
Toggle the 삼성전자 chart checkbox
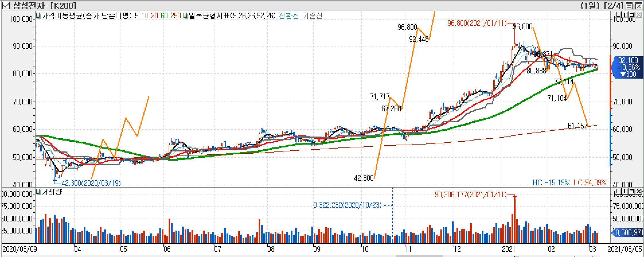coord(6,5)
